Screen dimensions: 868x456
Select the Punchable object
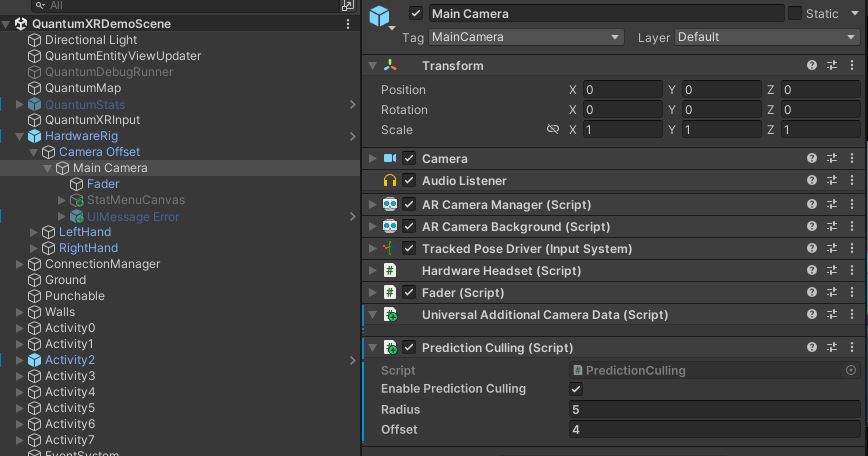[x=75, y=296]
